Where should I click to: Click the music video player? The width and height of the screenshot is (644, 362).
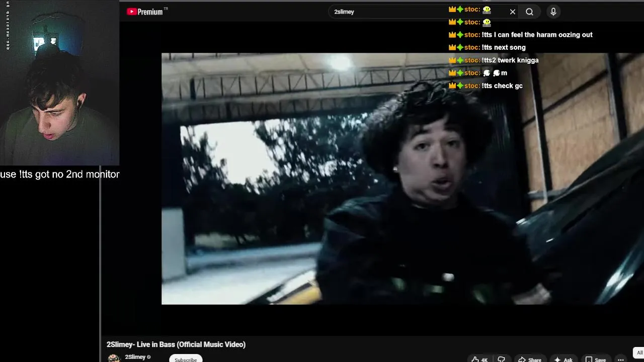[403, 178]
